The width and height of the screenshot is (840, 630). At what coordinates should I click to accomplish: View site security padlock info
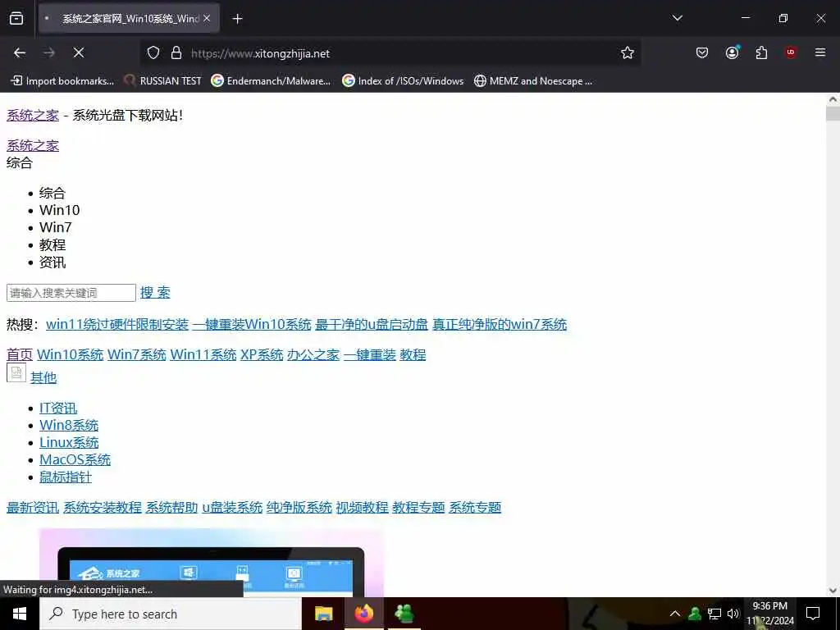176,53
